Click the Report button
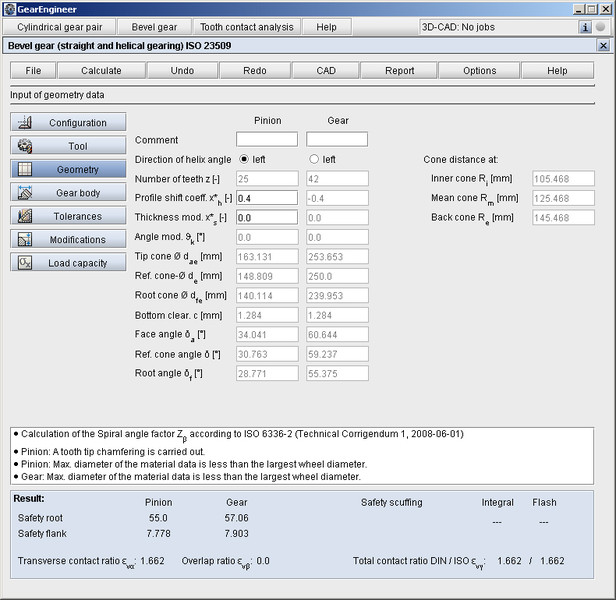Screen dimensions: 616x600 click(399, 71)
